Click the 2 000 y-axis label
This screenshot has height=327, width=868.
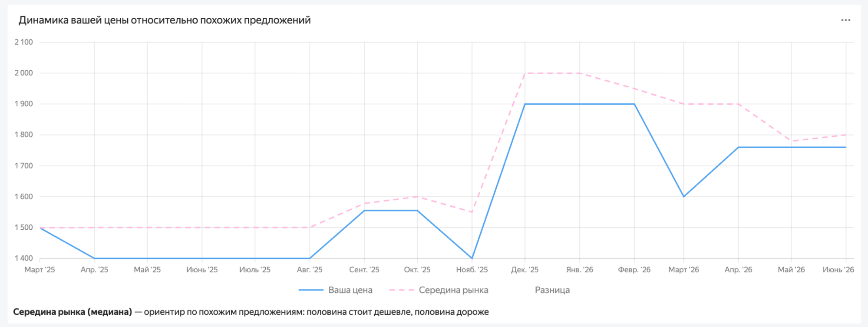(x=23, y=73)
